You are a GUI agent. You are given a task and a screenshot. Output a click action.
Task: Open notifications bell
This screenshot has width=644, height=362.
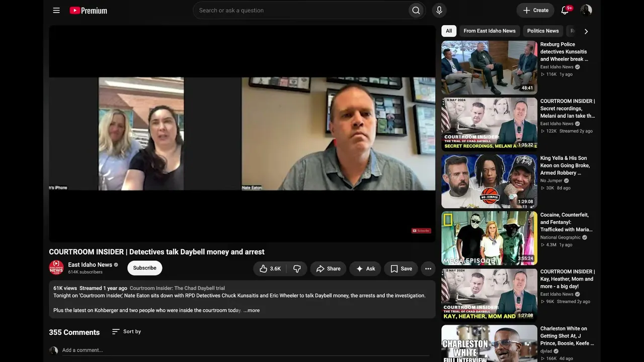[565, 11]
